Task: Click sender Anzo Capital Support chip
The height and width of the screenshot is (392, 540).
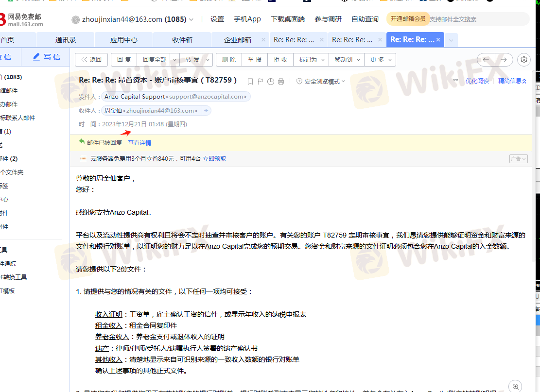Action: click(175, 97)
